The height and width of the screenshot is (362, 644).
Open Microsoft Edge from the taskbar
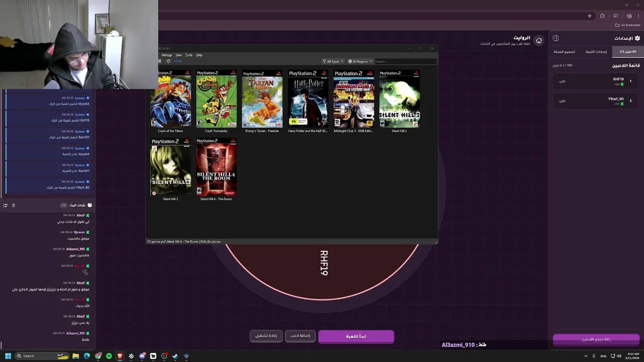coord(87,356)
